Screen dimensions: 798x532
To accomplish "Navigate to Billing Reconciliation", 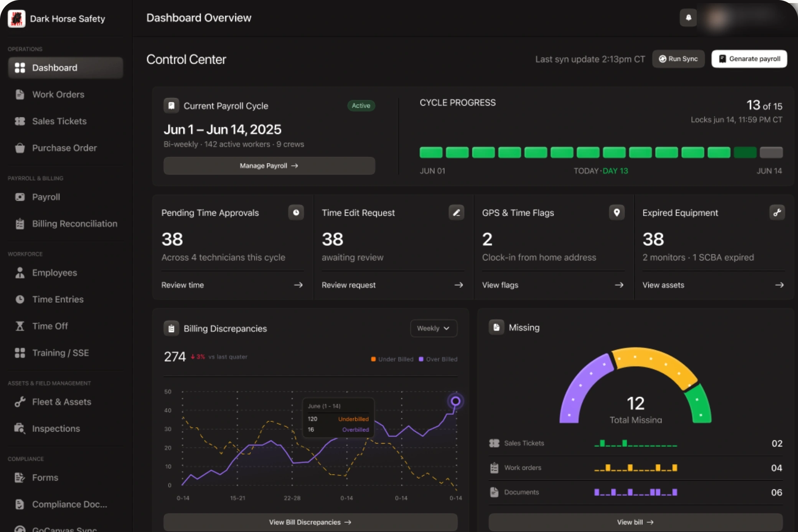I will (65, 224).
